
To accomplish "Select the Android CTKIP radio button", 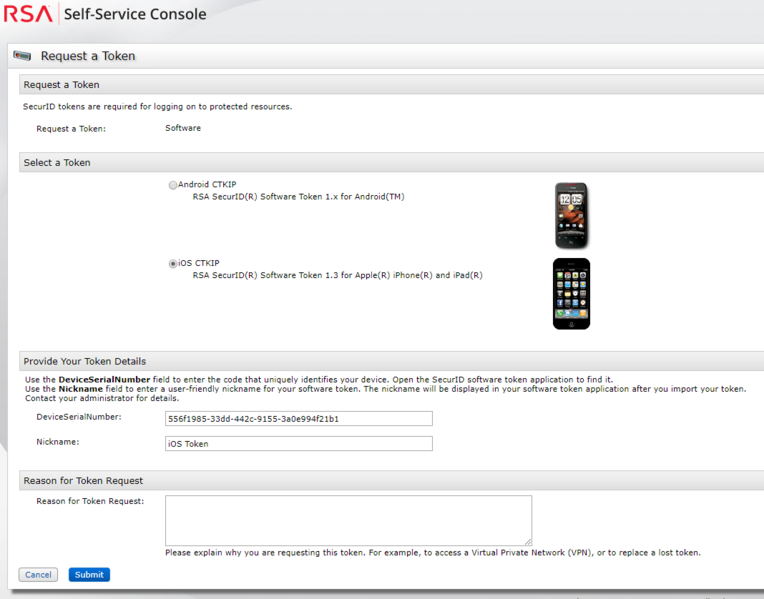I will pos(173,185).
